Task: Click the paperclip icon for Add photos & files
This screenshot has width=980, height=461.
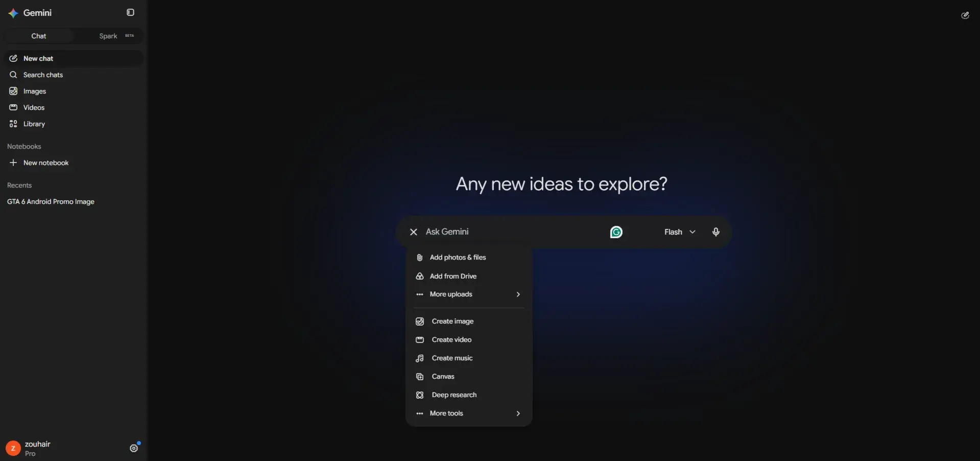Action: pyautogui.click(x=420, y=258)
